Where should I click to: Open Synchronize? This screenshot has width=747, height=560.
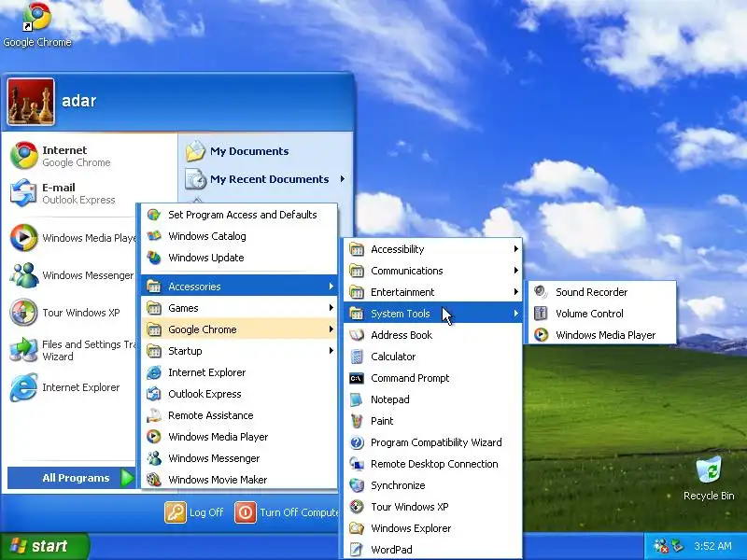click(433, 485)
